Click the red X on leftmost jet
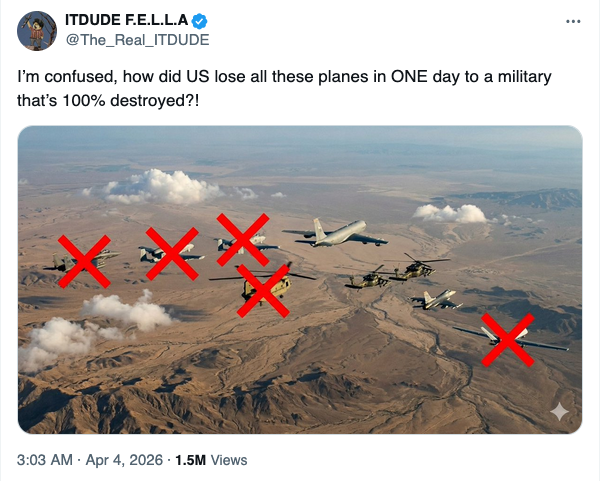This screenshot has width=604, height=481. tap(83, 261)
